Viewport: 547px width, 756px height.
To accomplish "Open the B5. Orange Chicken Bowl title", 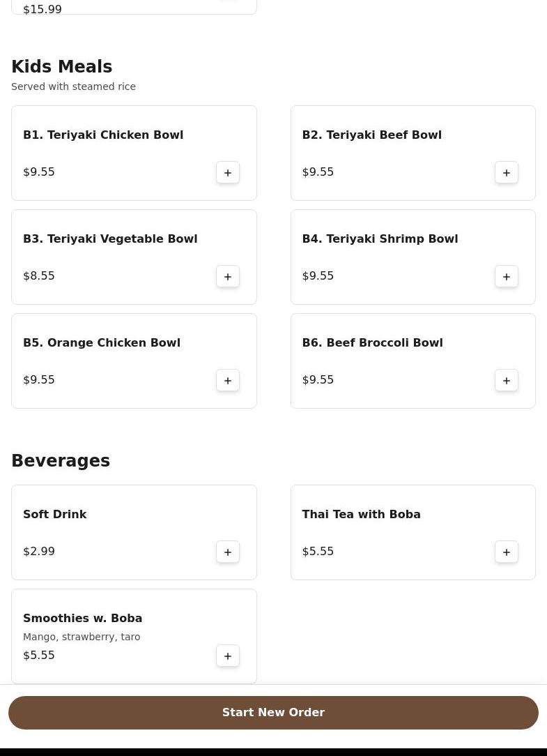I will click(x=102, y=343).
